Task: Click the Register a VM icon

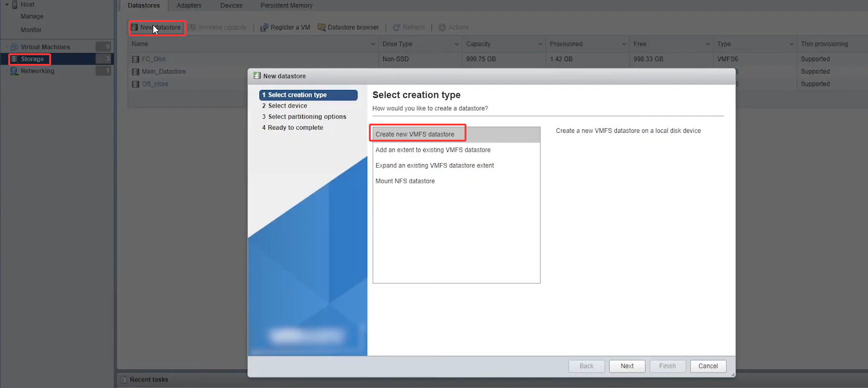Action: [264, 28]
